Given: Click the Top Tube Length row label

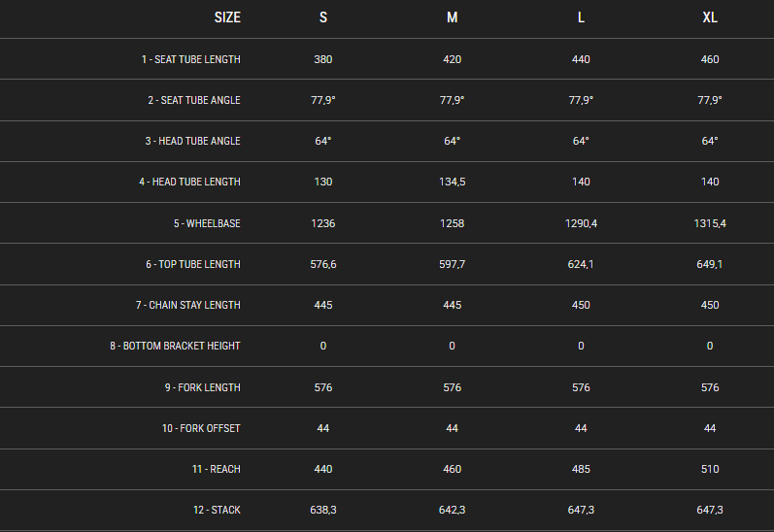Looking at the screenshot, I should (193, 264).
